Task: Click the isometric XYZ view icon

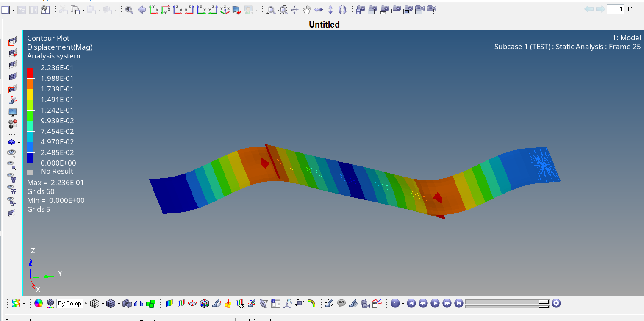Action: [225, 10]
